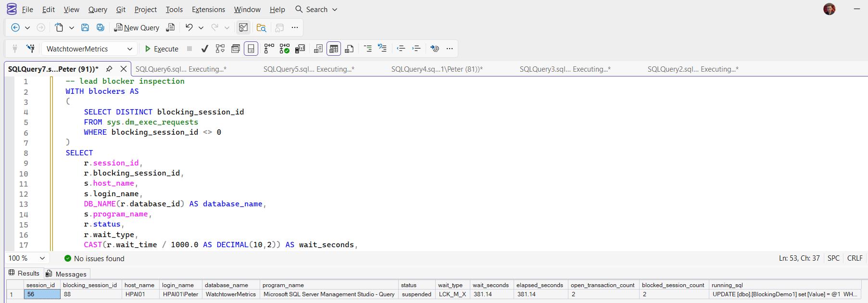The width and height of the screenshot is (868, 303).
Task: Open the Find in Files icon
Action: pos(261,27)
